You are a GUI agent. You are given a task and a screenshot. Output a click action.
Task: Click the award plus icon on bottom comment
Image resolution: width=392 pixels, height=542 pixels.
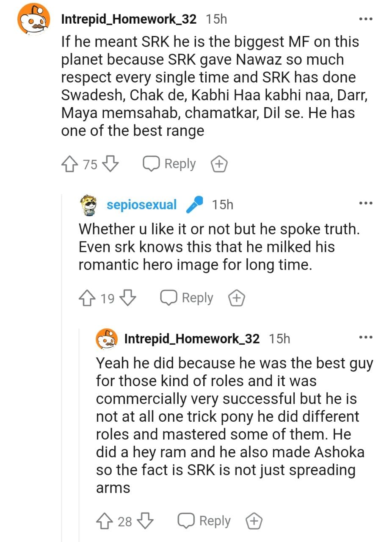click(254, 521)
